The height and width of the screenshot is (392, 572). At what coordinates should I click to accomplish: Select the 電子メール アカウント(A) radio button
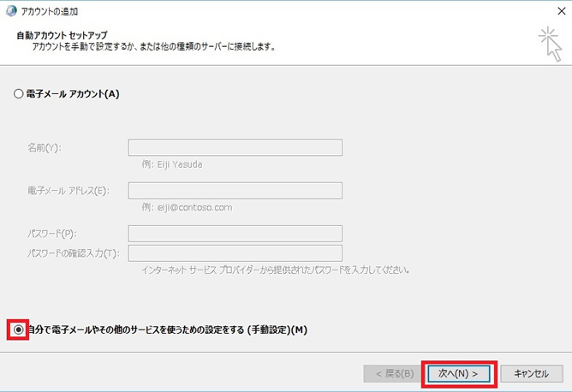tap(18, 93)
